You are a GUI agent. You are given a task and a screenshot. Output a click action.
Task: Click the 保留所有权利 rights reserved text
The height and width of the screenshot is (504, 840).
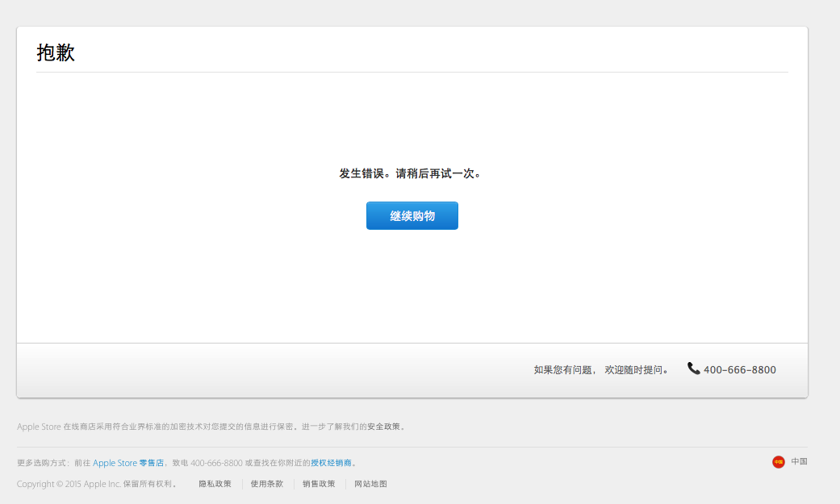click(x=150, y=484)
